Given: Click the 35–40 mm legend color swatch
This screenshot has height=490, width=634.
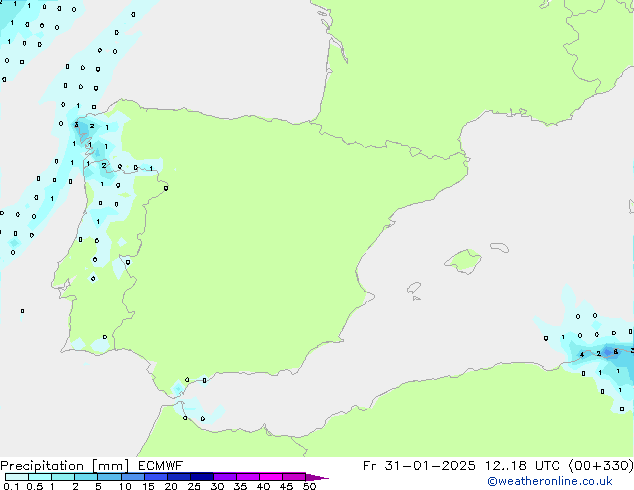Looking at the screenshot, I should click(248, 477).
